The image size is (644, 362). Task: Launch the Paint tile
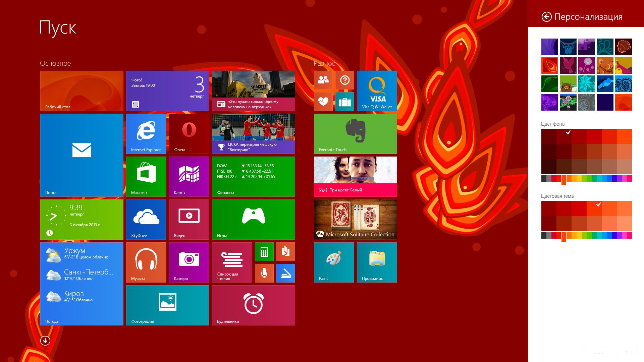(334, 262)
